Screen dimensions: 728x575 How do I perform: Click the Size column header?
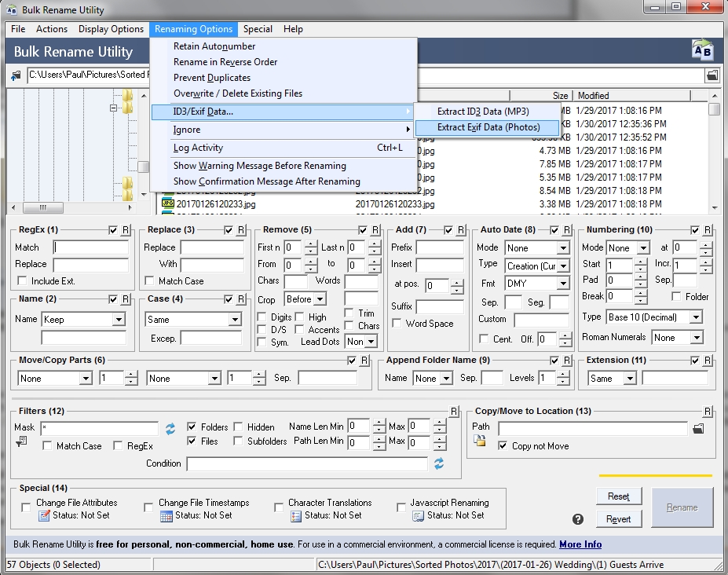[540, 96]
